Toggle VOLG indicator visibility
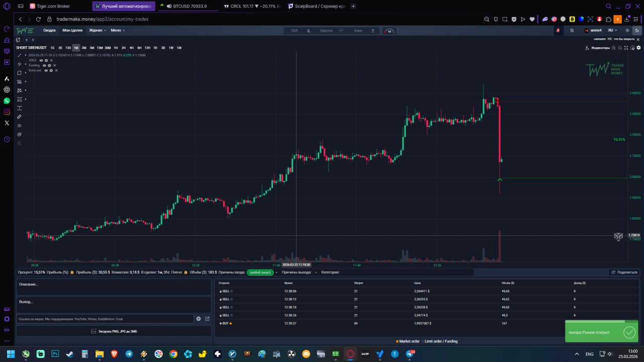Image resolution: width=644 pixels, height=362 pixels. [x=41, y=60]
